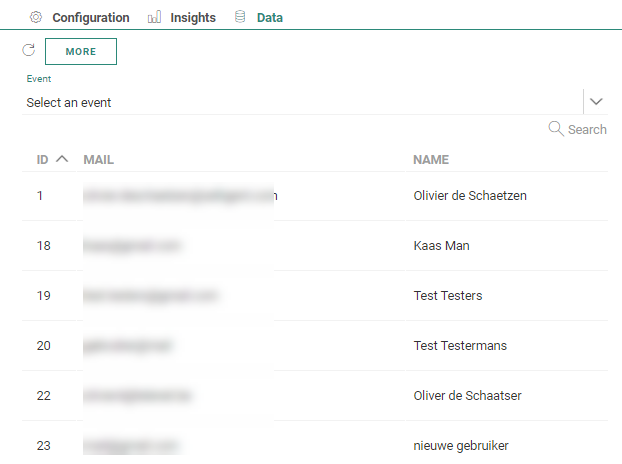The height and width of the screenshot is (464, 622).
Task: Click the Test Testermans entry
Action: [460, 346]
